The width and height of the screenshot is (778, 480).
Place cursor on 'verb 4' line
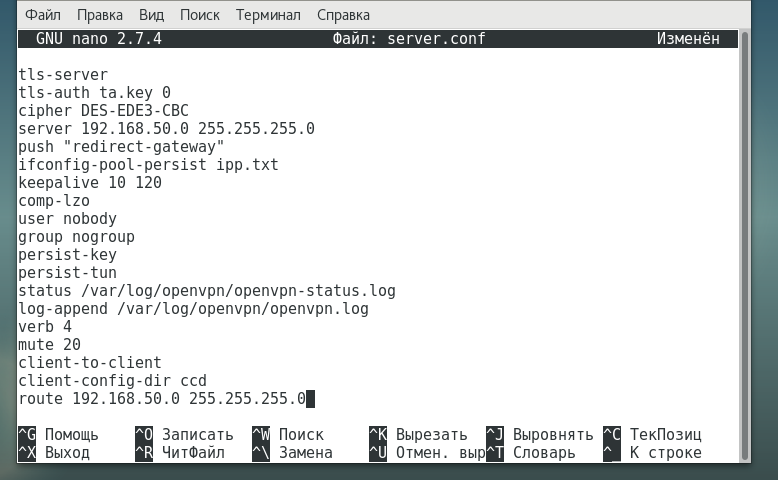pos(45,326)
